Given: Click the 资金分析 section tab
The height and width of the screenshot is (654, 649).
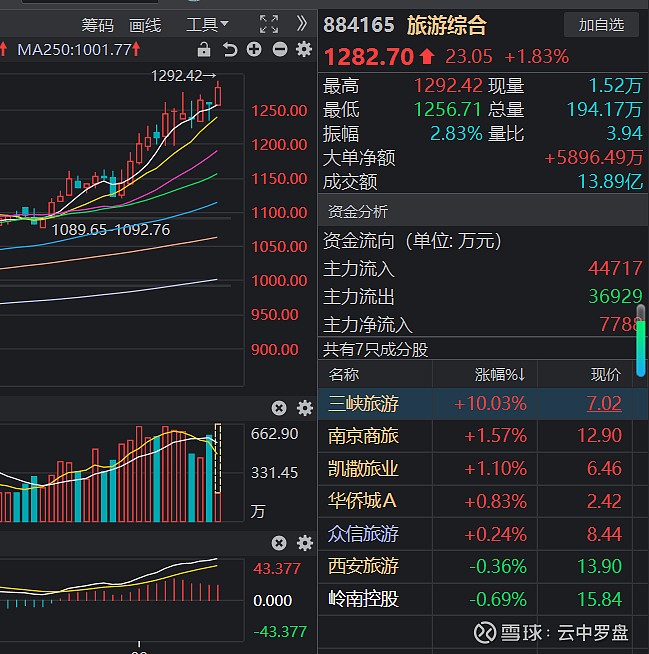Looking at the screenshot, I should [358, 212].
